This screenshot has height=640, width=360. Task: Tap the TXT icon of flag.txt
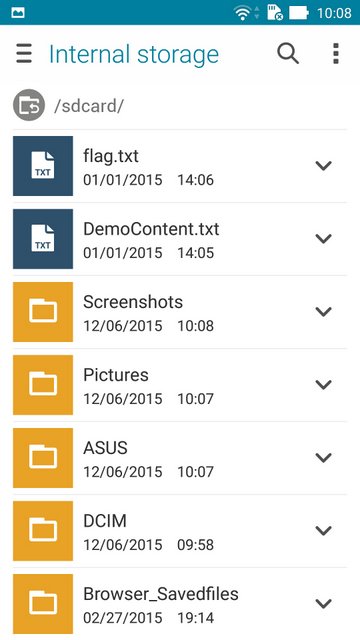(x=43, y=166)
